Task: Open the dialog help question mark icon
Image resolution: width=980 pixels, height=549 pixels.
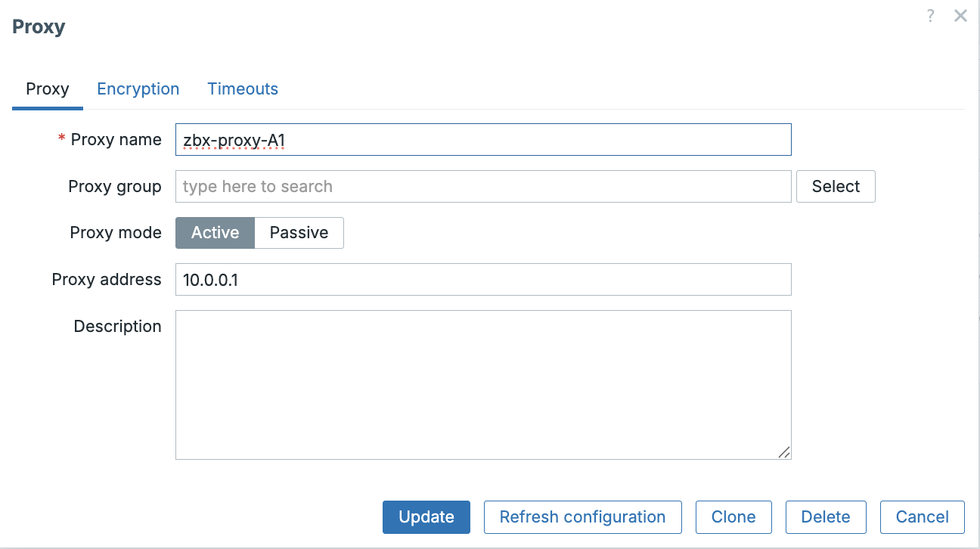Action: click(x=929, y=15)
